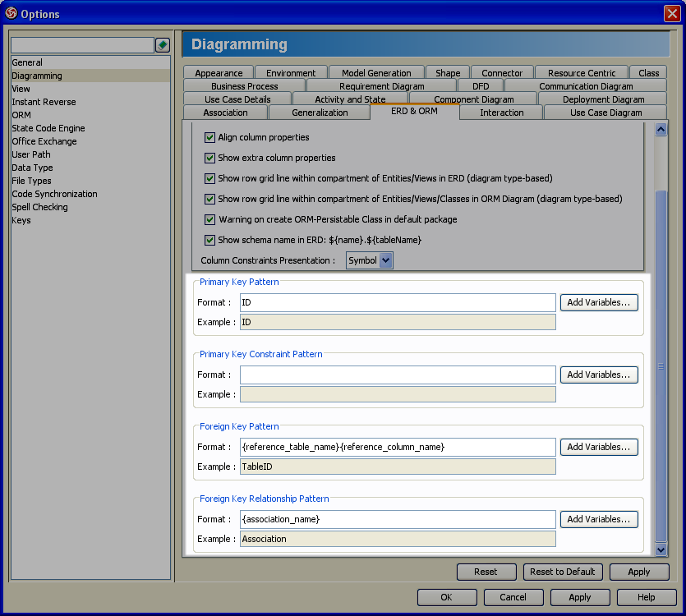Click the Reset to Default button
Screen dimensions: 686x616
[x=563, y=572]
